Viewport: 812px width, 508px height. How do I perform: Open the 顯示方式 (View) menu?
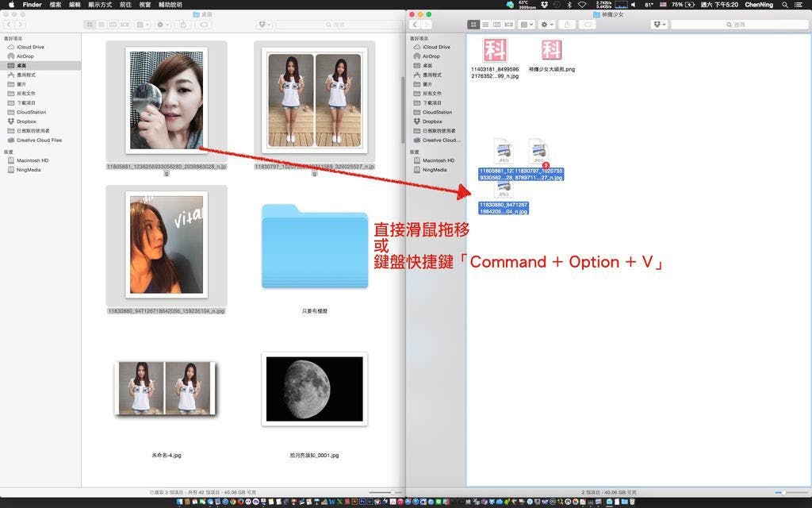[x=100, y=5]
